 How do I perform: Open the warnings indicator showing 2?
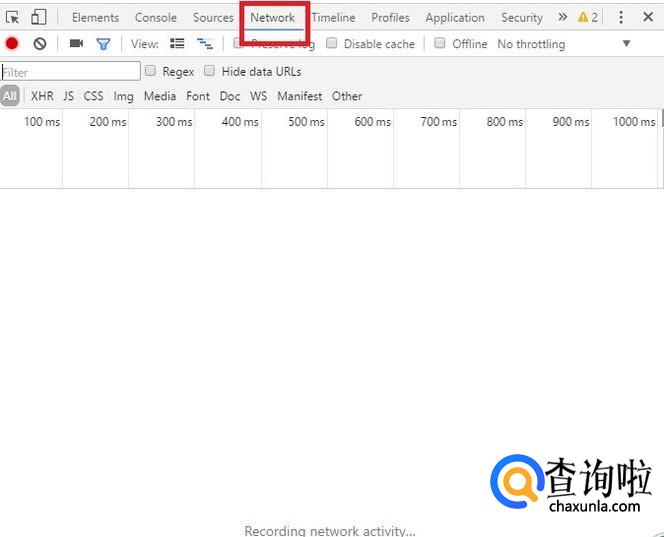coord(588,17)
